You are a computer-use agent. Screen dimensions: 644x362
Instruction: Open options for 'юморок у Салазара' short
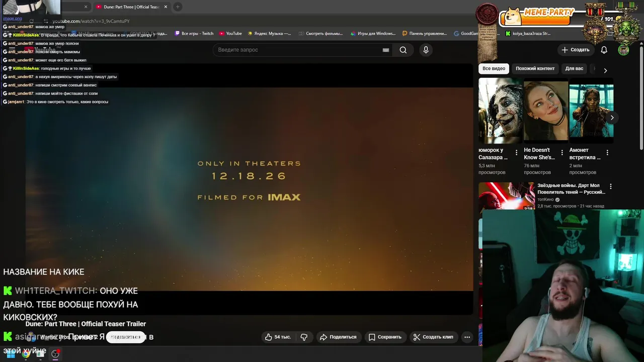point(516,152)
